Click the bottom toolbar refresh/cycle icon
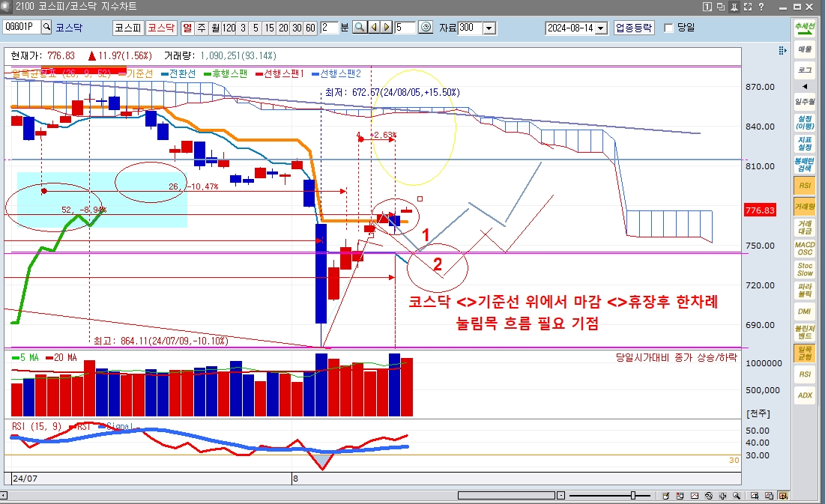This screenshot has width=825, height=504. coord(709,496)
